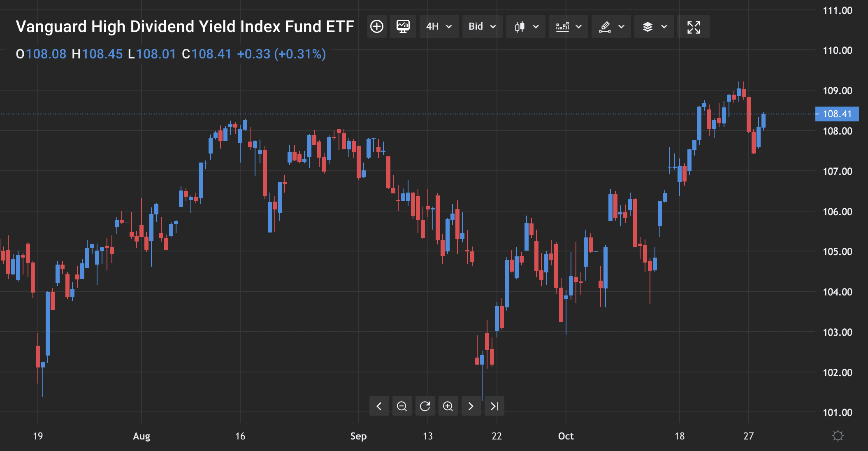Screen dimensions: 868x451
Task: Click the low value L108.01
Action: click(x=152, y=54)
